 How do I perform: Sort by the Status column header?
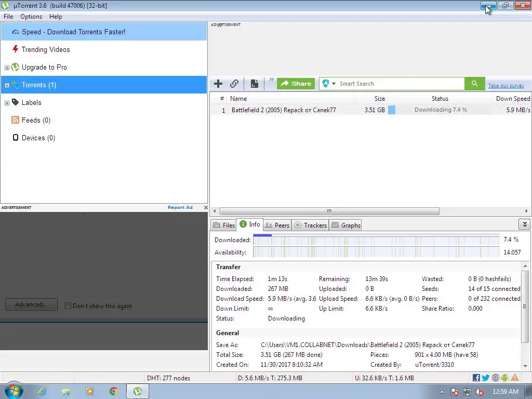440,99
